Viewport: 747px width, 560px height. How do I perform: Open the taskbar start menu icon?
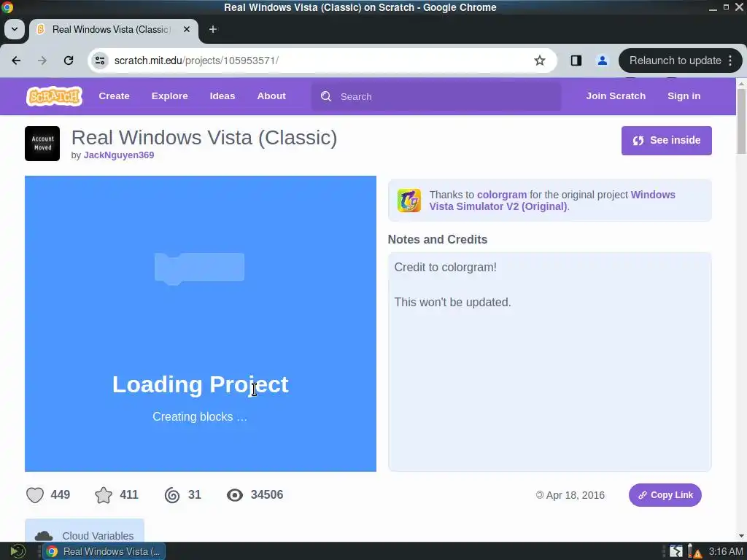[18, 551]
